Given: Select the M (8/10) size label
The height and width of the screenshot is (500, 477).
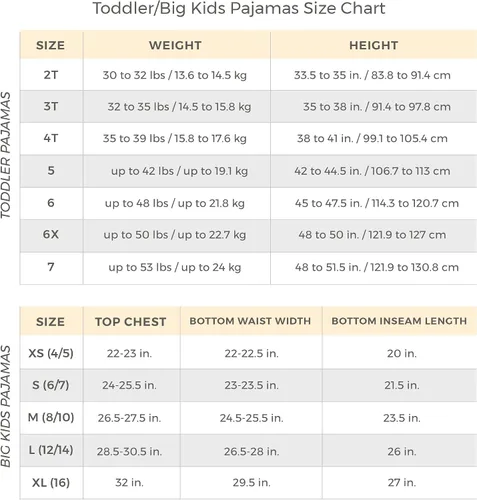Looking at the screenshot, I should pyautogui.click(x=51, y=417).
